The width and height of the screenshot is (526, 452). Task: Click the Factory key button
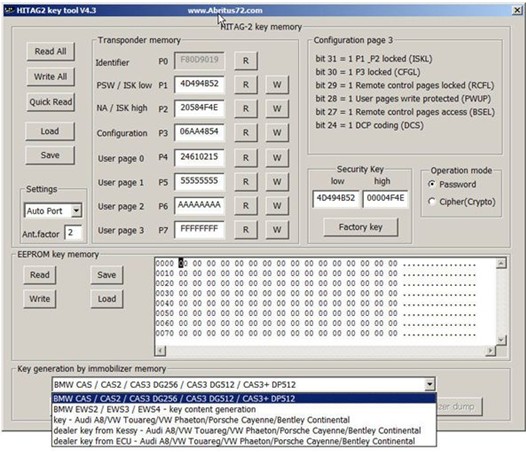(361, 227)
